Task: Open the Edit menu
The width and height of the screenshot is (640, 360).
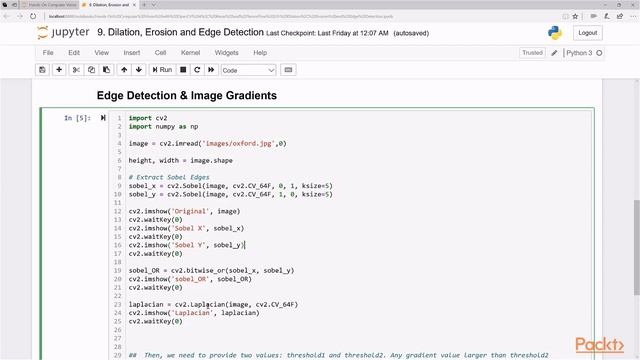Action: click(74, 53)
